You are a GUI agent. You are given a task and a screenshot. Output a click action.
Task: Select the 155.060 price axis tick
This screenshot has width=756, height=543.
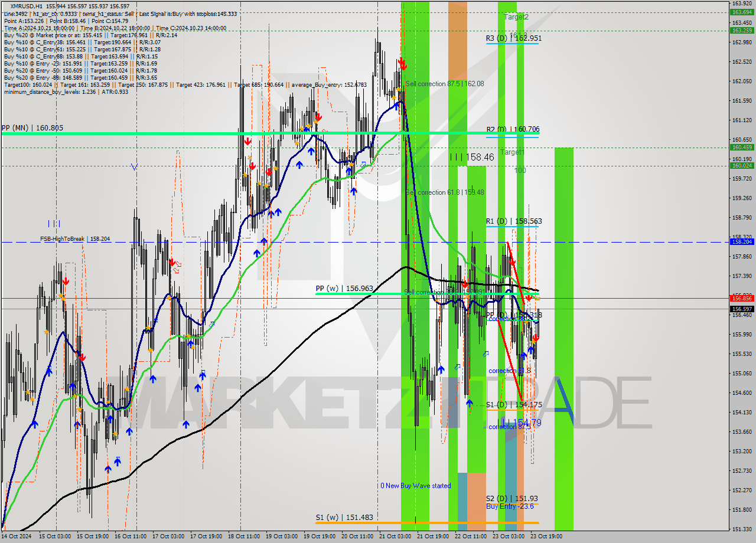(742, 373)
